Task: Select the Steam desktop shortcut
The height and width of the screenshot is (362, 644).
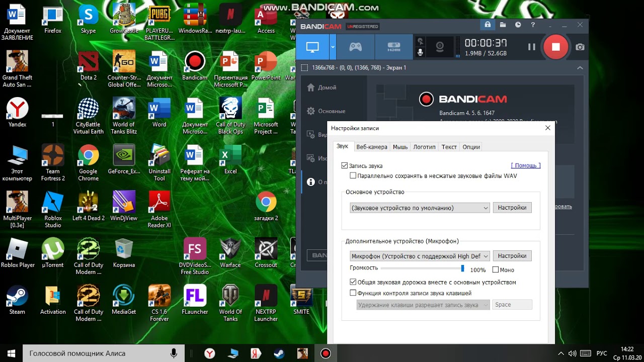Action: pos(17,300)
